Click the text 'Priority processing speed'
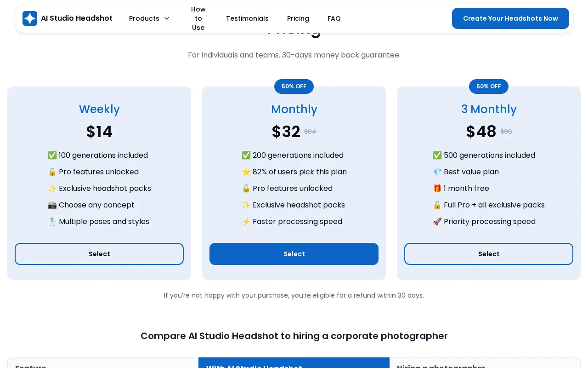588x368 pixels. pyautogui.click(x=490, y=222)
